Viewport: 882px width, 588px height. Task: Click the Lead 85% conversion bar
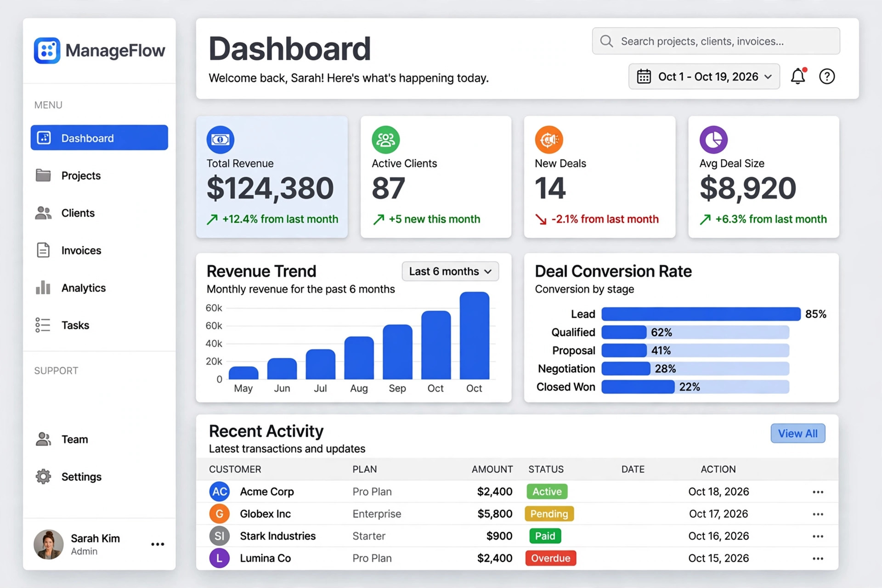[x=701, y=314]
